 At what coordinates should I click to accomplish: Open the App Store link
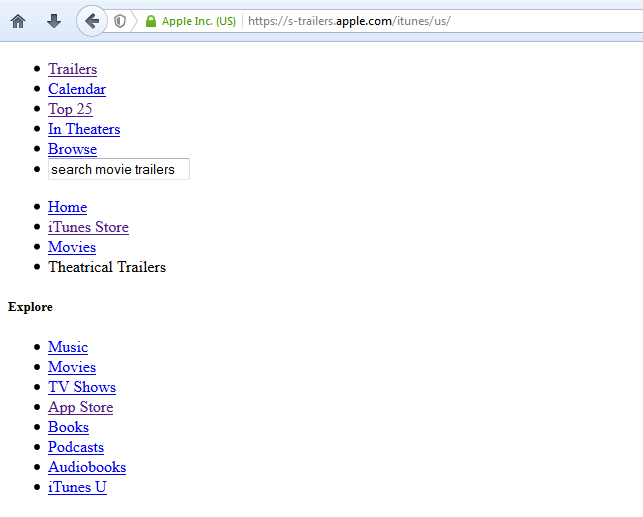pyautogui.click(x=80, y=408)
